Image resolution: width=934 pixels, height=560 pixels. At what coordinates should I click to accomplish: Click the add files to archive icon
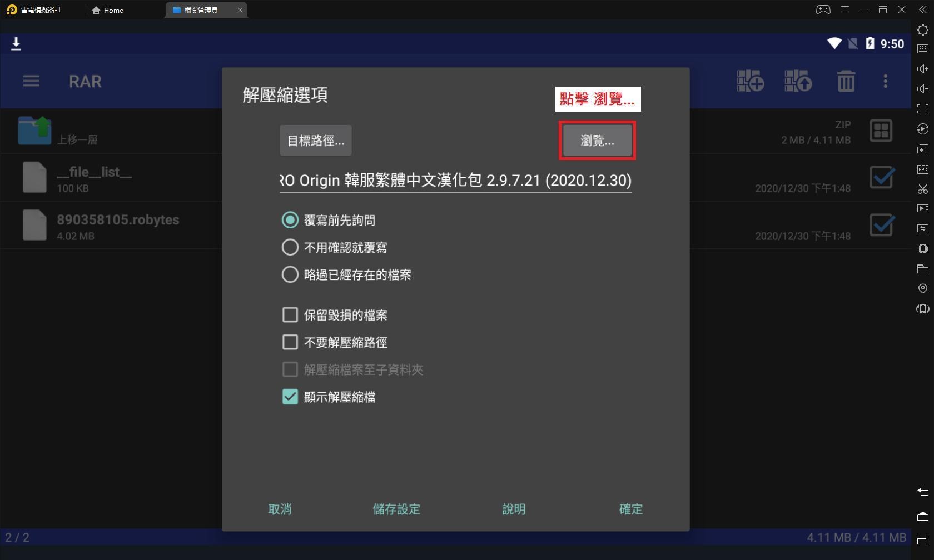point(750,81)
